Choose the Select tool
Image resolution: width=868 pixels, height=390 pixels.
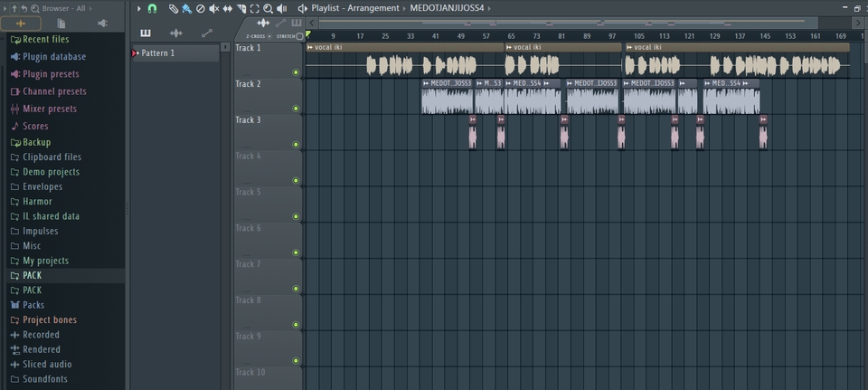254,8
